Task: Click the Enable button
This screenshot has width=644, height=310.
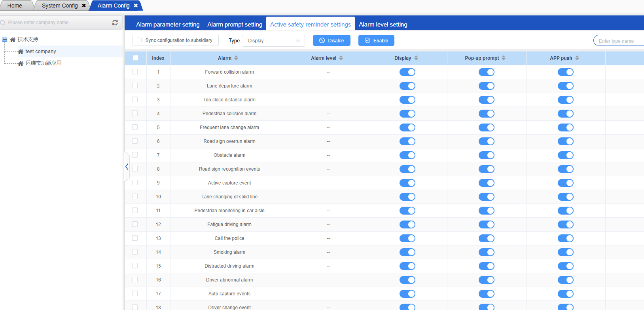Action: pyautogui.click(x=376, y=40)
